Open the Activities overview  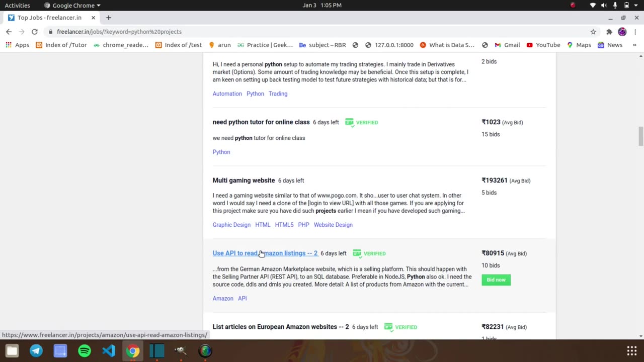[17, 6]
